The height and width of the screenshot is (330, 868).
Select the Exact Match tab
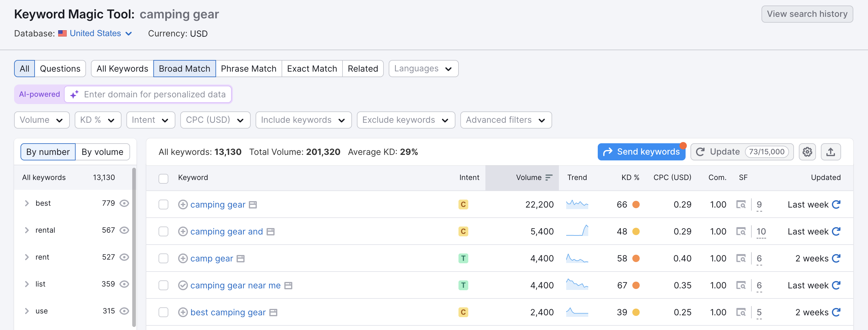pyautogui.click(x=312, y=69)
